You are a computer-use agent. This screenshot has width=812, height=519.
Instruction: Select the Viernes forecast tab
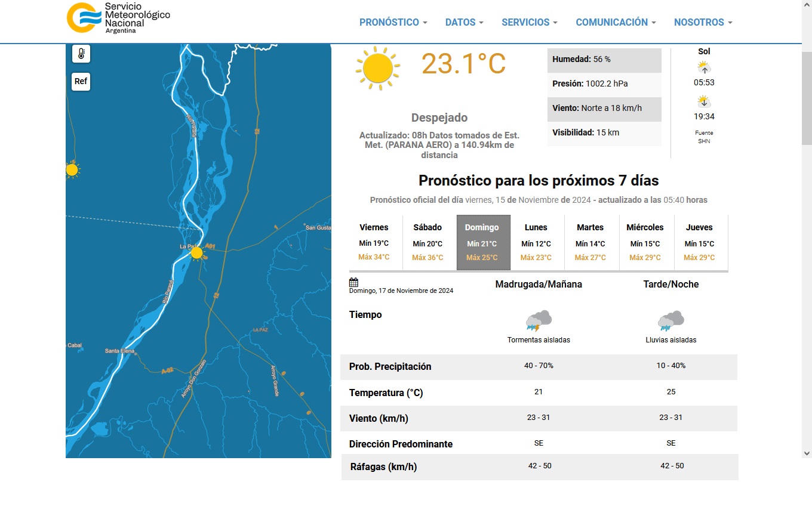374,242
